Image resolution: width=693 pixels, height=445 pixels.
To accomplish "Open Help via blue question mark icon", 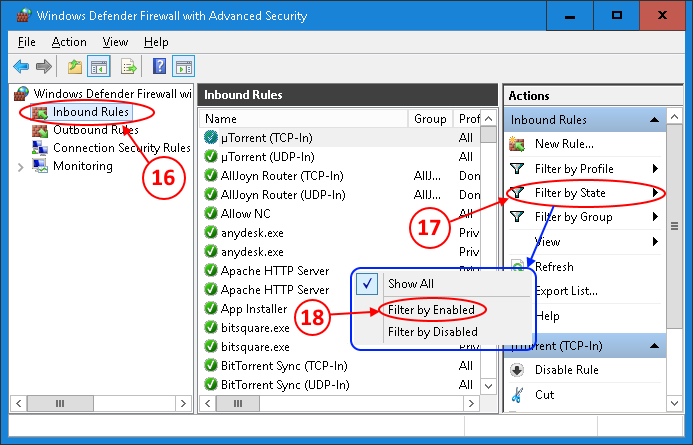I will (x=159, y=67).
